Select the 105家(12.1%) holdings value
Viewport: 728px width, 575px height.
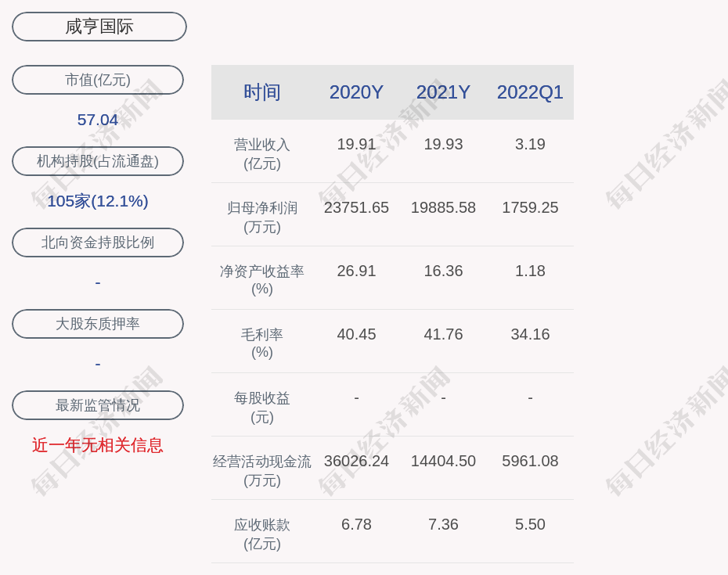98,201
